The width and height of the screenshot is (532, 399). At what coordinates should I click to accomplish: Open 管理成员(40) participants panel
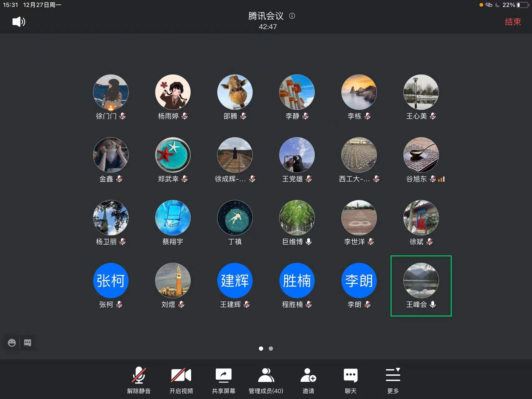coord(266,380)
